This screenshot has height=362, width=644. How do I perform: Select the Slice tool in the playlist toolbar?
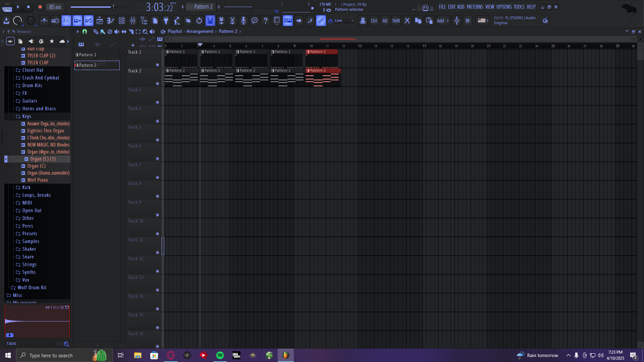[131, 32]
